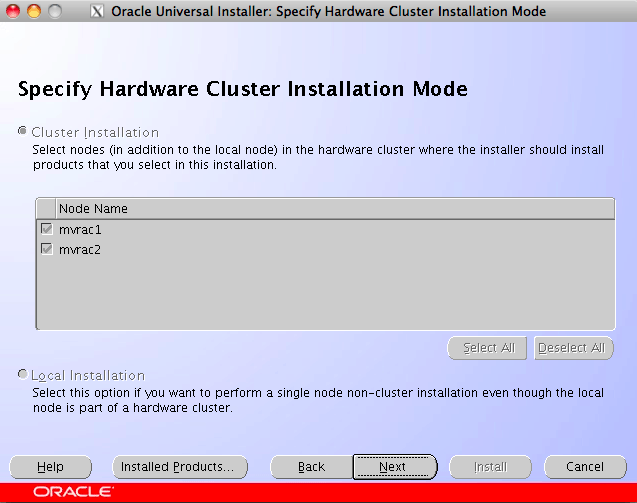The height and width of the screenshot is (503, 637).
Task: Click the green zoom window button
Action: 53,12
